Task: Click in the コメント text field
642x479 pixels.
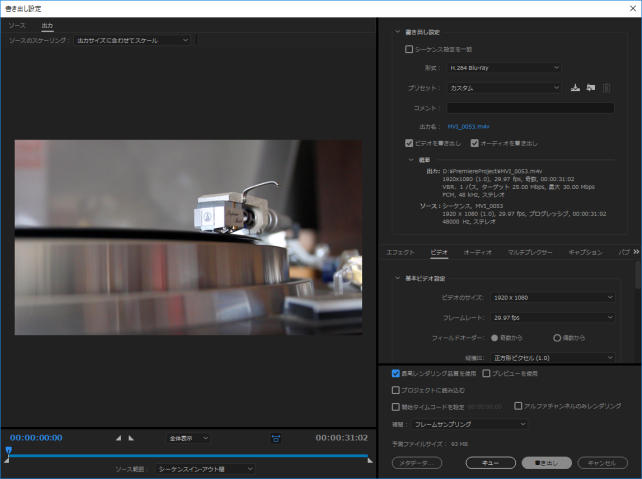Action: tap(530, 107)
